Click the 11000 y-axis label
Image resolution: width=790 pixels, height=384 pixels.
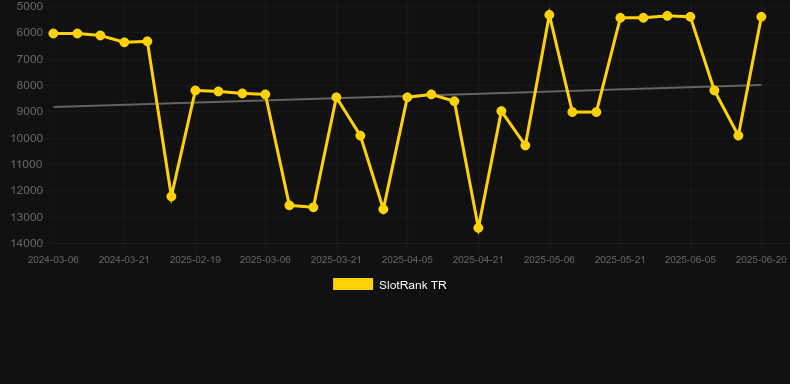[28, 164]
